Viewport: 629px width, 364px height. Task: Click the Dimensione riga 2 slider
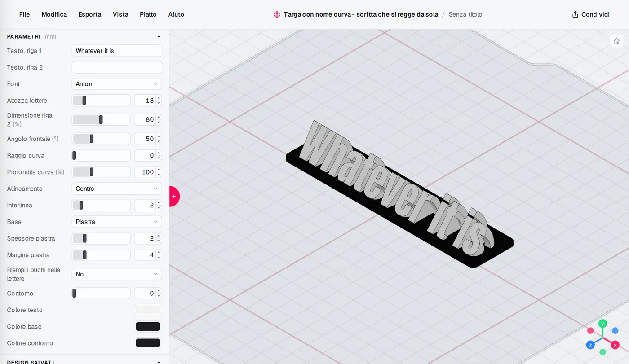tap(101, 120)
